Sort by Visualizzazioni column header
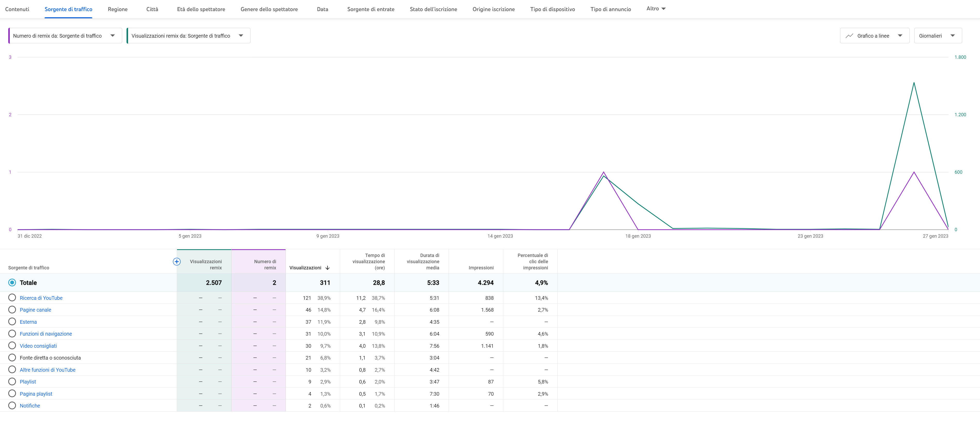Screen dimensions: 980x424 (x=305, y=268)
